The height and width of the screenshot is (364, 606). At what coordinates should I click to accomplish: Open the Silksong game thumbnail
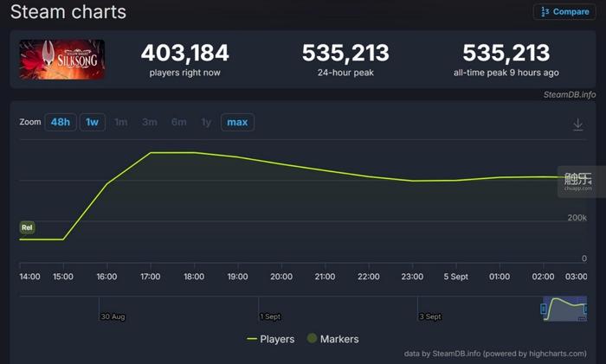tap(62, 59)
